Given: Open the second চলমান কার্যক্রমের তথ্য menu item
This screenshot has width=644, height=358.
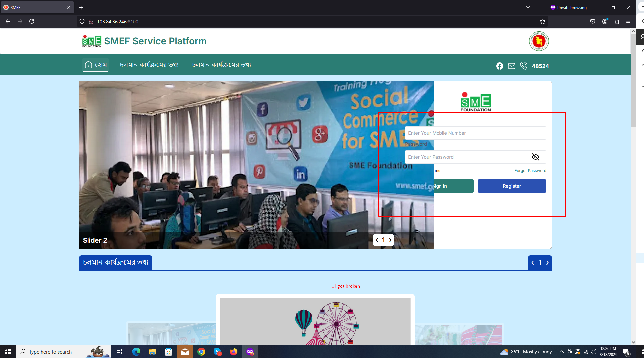Looking at the screenshot, I should (x=221, y=65).
